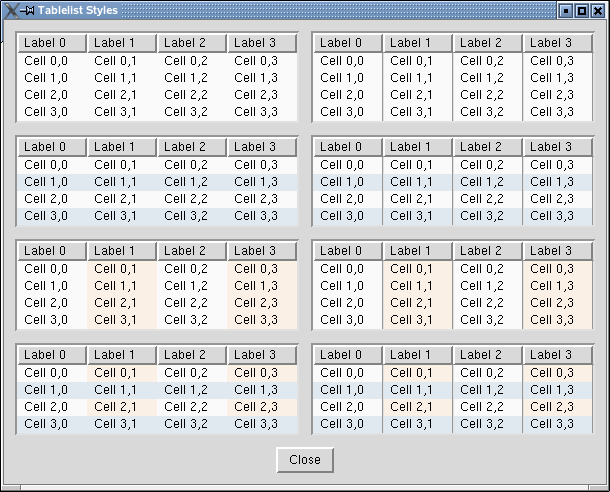Click Label 0 header in third-row right column-striped table
The width and height of the screenshot is (610, 492).
(348, 251)
